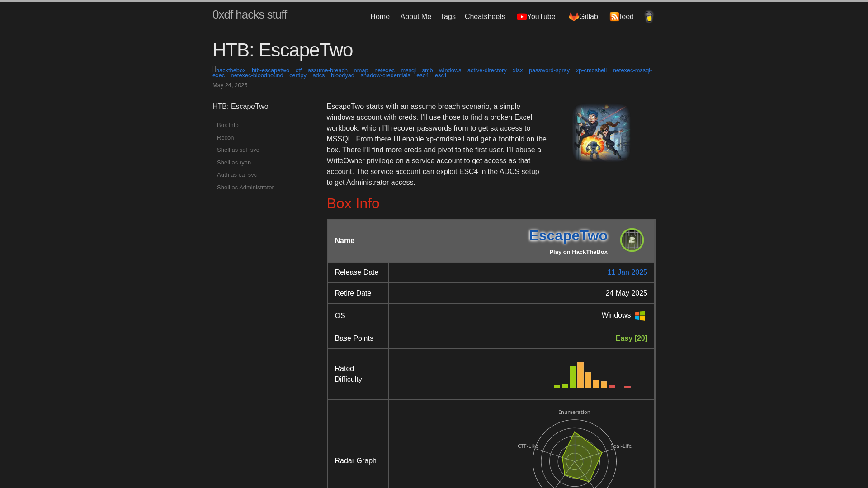Image resolution: width=868 pixels, height=488 pixels.
Task: Open the Gitlab link text
Action: (x=588, y=17)
